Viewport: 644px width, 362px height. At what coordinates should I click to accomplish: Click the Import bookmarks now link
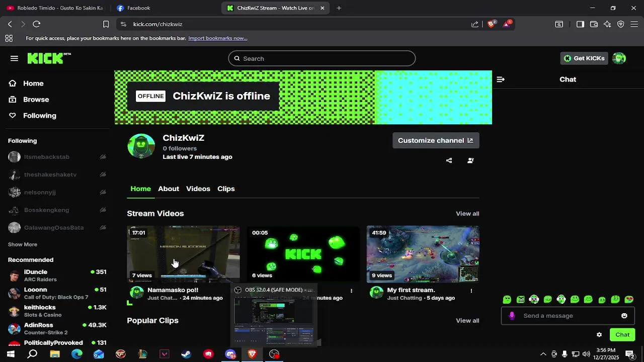(x=218, y=38)
